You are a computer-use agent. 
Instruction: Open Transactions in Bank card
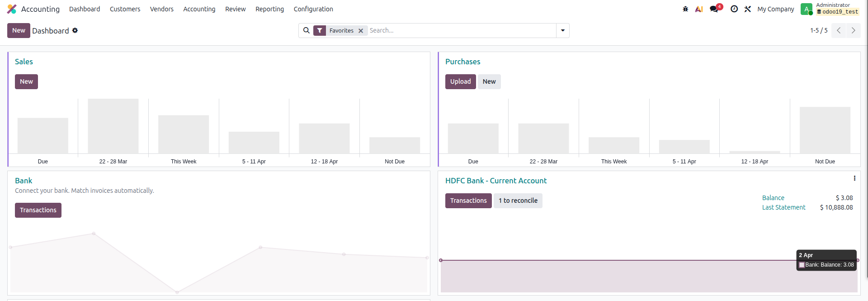38,210
